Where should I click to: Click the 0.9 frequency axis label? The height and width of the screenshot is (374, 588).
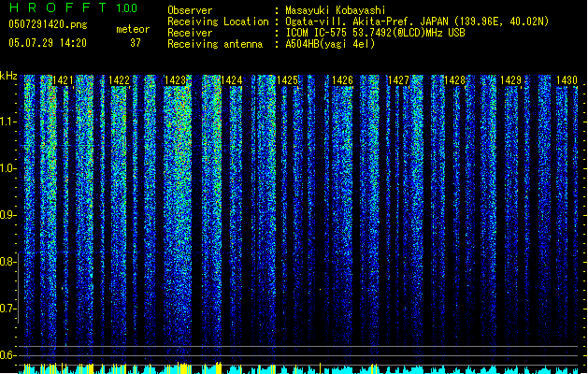tap(7, 215)
